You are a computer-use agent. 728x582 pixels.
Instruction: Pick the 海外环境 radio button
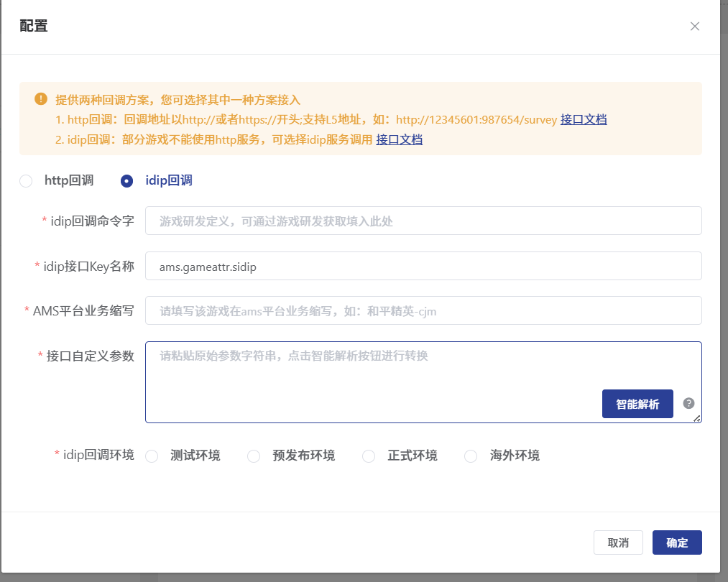pos(471,456)
